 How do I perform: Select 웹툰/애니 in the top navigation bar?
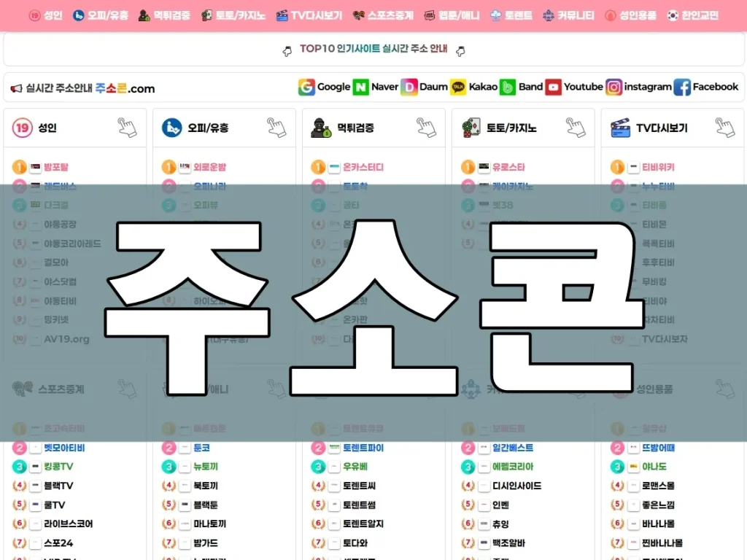click(x=452, y=15)
